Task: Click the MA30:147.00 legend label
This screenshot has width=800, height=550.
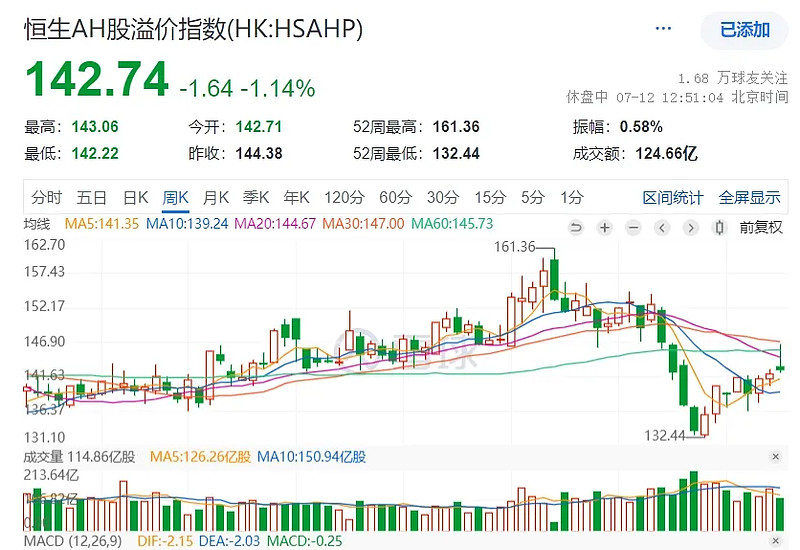Action: pos(363,224)
